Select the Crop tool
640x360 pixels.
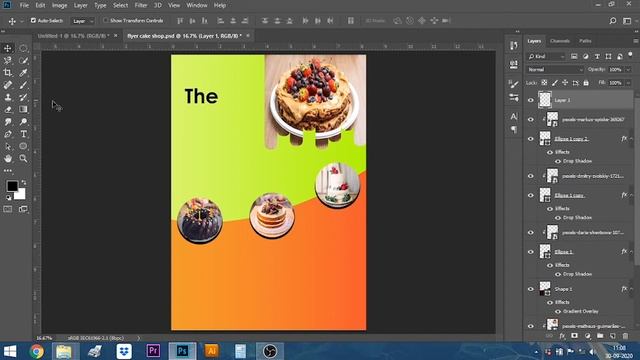(x=8, y=73)
